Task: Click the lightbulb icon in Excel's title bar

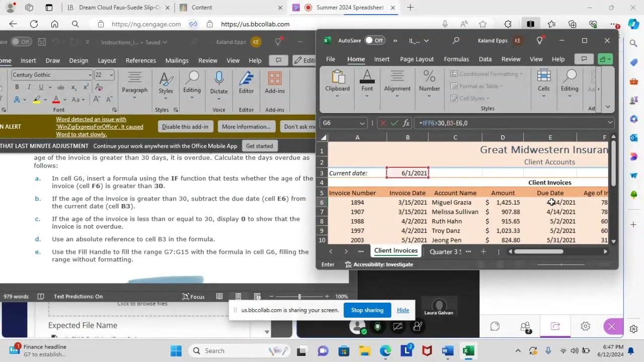Action: (539, 40)
